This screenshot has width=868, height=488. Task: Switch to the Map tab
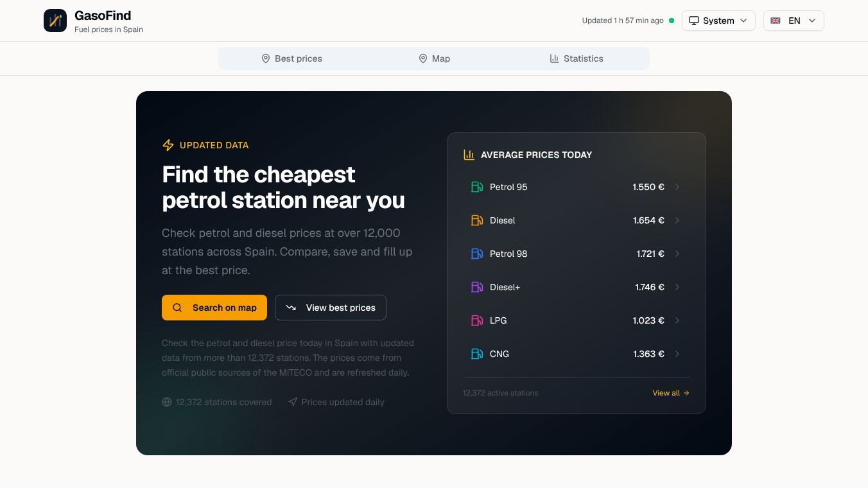(434, 58)
